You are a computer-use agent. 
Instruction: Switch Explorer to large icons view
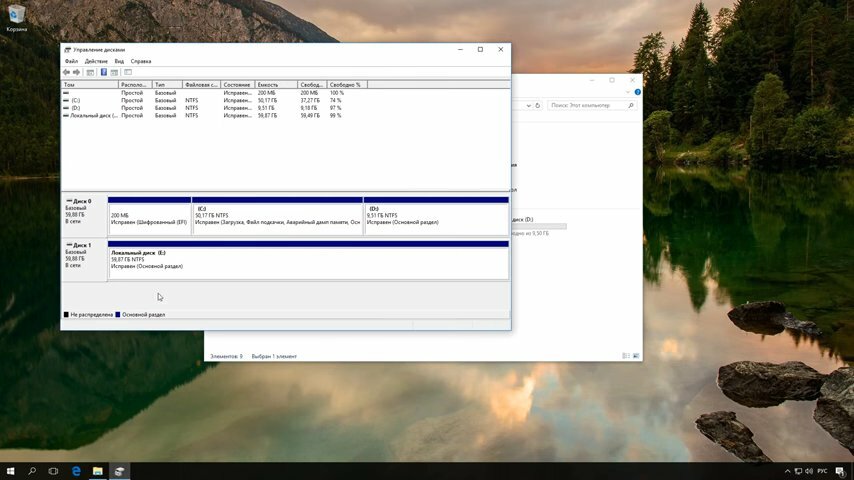coord(636,356)
